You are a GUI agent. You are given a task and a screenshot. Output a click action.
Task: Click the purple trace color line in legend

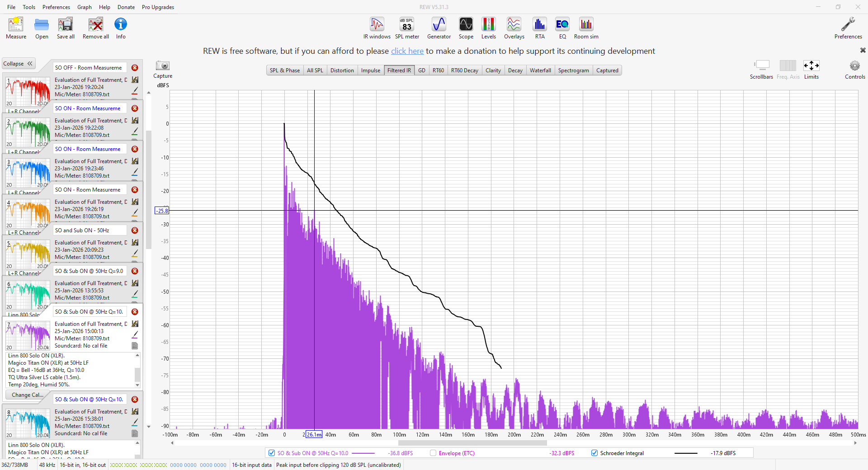tap(363, 453)
